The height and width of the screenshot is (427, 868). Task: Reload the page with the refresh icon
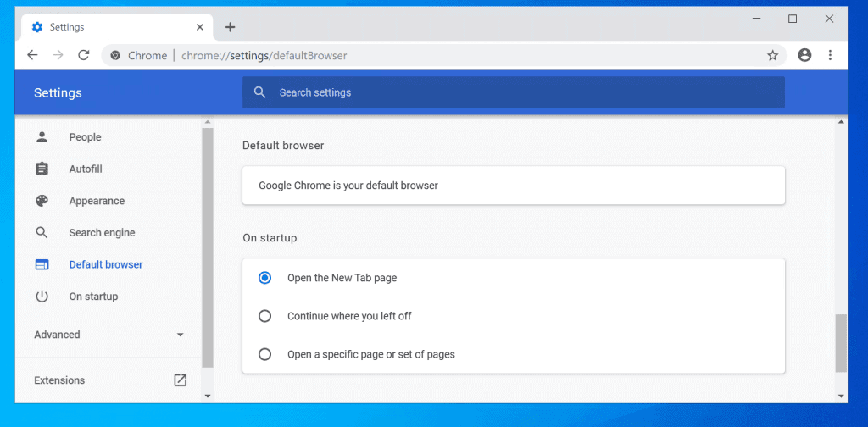(x=84, y=55)
